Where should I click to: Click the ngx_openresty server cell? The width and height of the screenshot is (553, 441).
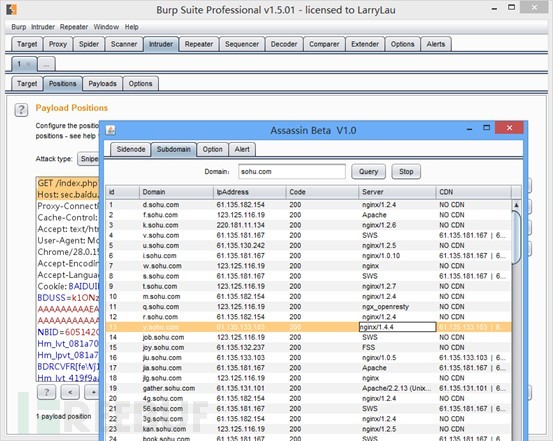coord(397,307)
